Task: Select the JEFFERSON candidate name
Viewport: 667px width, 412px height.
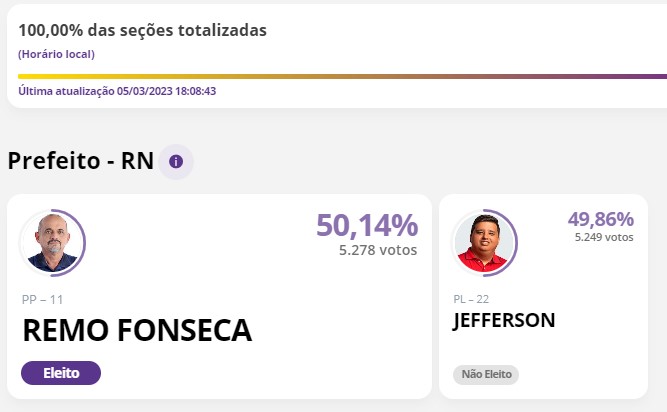Action: click(504, 320)
